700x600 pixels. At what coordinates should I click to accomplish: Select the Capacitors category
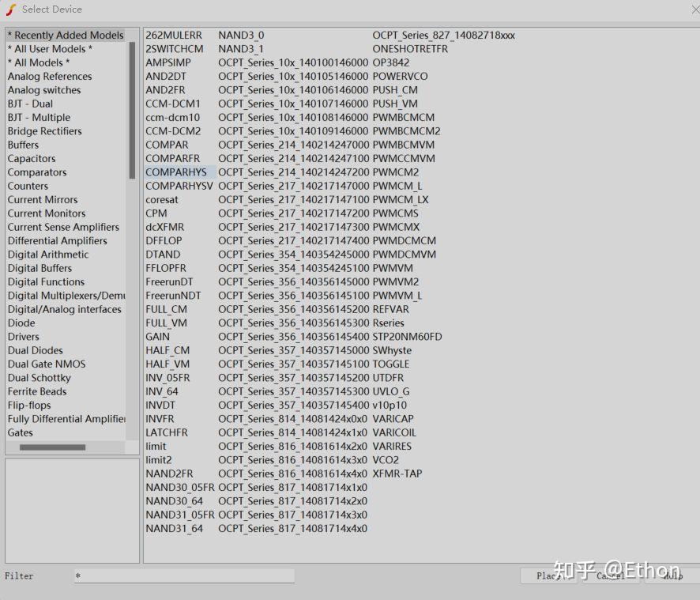coord(32,159)
